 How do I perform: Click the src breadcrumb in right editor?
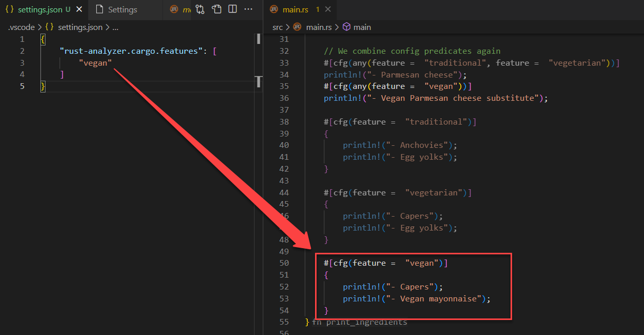tap(278, 27)
